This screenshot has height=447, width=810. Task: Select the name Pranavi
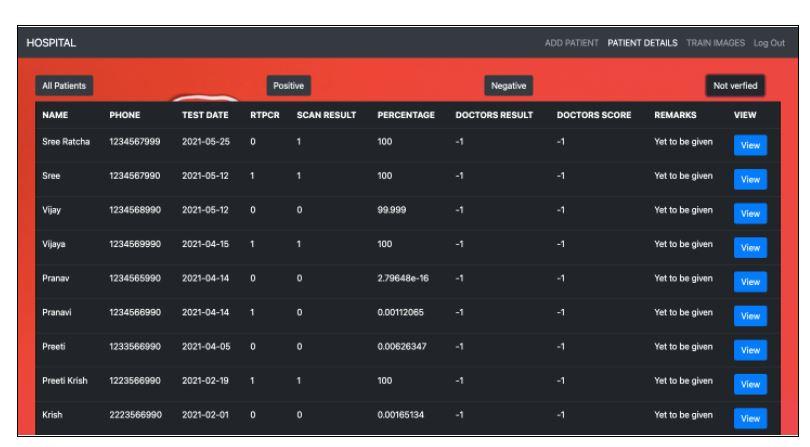[x=57, y=312]
